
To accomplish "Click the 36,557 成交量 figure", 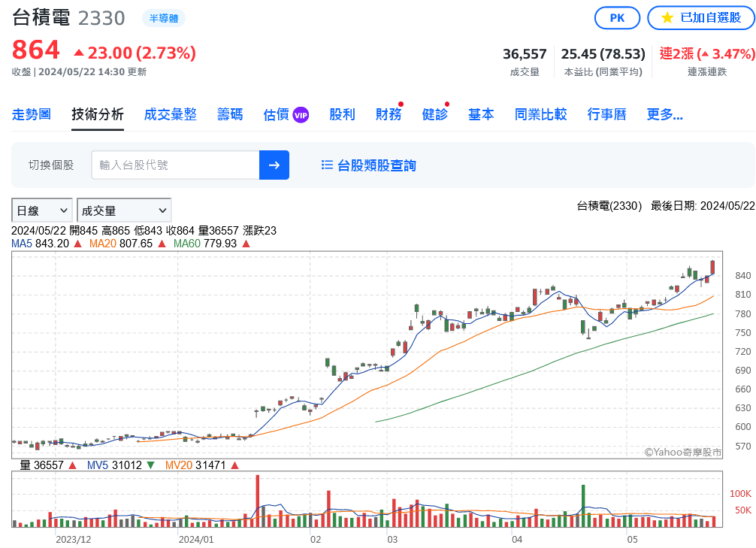I will tap(525, 54).
